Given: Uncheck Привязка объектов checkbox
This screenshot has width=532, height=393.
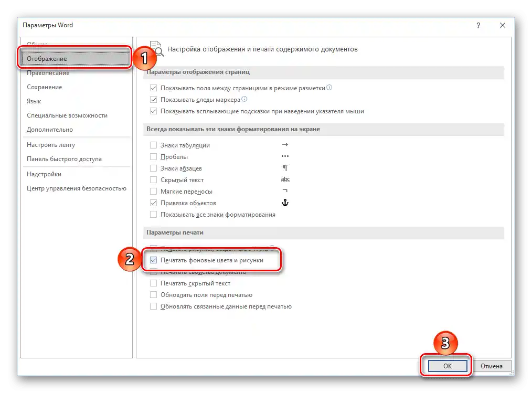Looking at the screenshot, I should [153, 203].
